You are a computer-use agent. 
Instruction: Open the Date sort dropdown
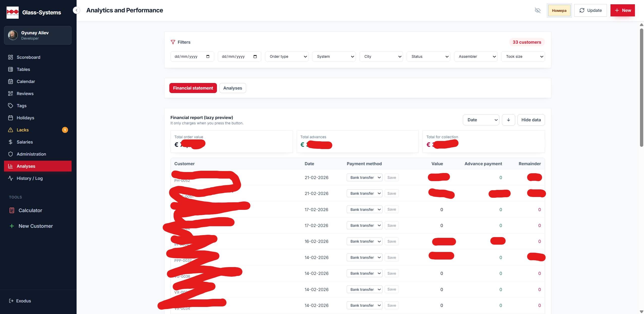tap(481, 120)
